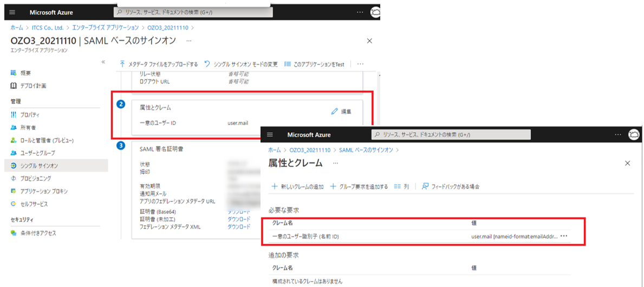The height and width of the screenshot is (287, 644).
Task: Click 新しいクレームの追加
Action: pyautogui.click(x=297, y=186)
